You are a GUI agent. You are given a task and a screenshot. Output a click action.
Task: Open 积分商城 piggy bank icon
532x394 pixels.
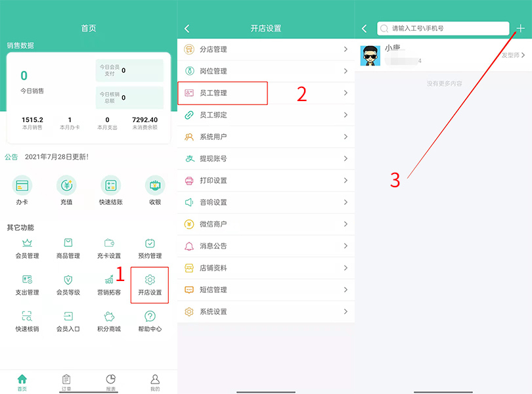(x=108, y=317)
